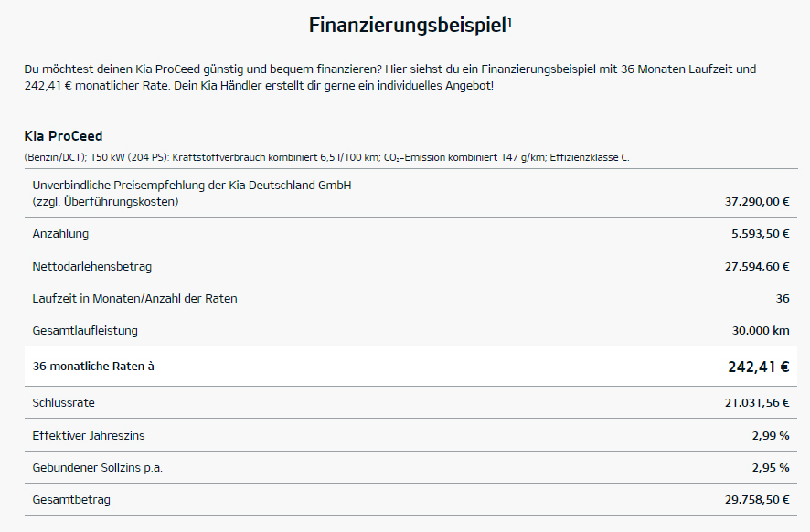Click the Effektiver Jahreszins row label
The height and width of the screenshot is (532, 810).
pyautogui.click(x=89, y=435)
